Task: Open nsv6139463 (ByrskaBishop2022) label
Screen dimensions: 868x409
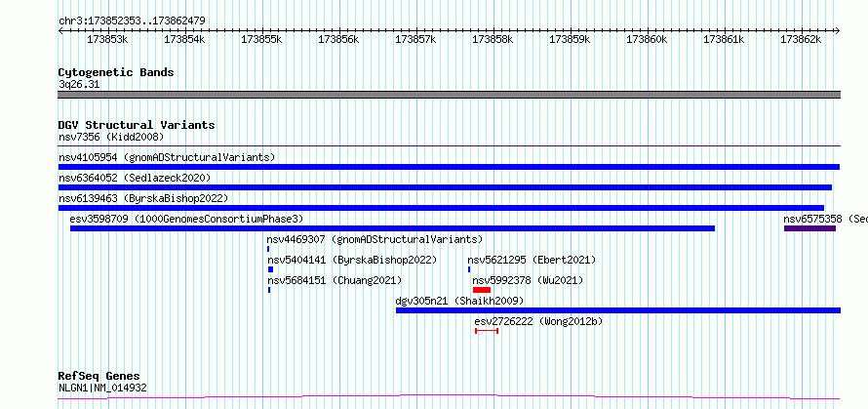Action: [x=143, y=198]
